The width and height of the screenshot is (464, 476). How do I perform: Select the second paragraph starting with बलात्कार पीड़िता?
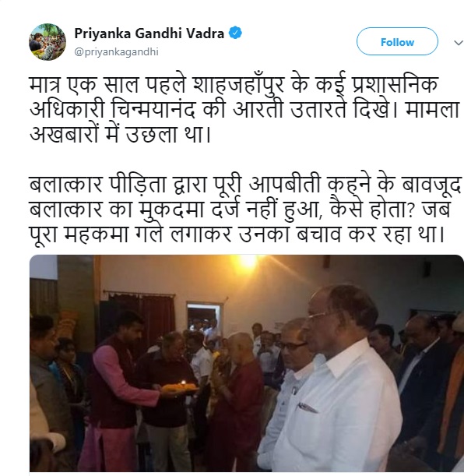coord(245,209)
